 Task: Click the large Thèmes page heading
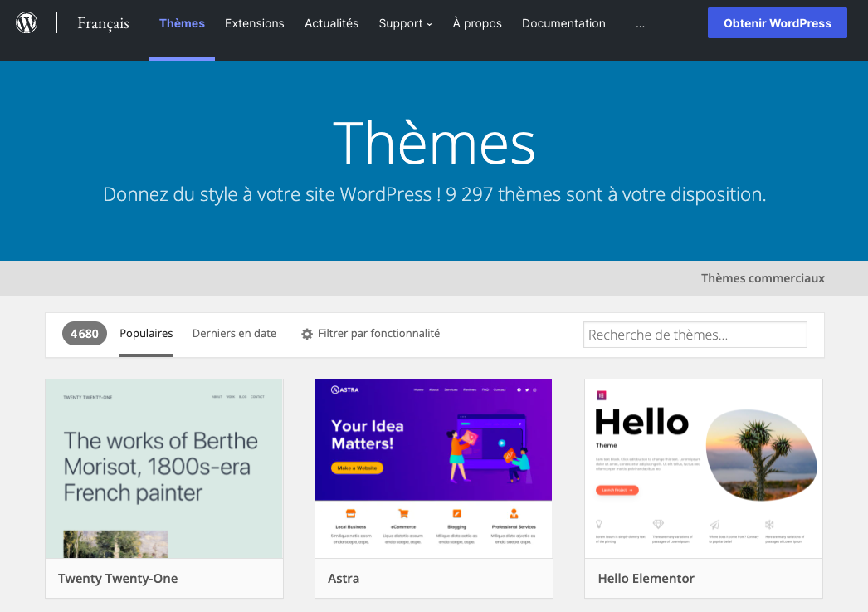pos(434,143)
